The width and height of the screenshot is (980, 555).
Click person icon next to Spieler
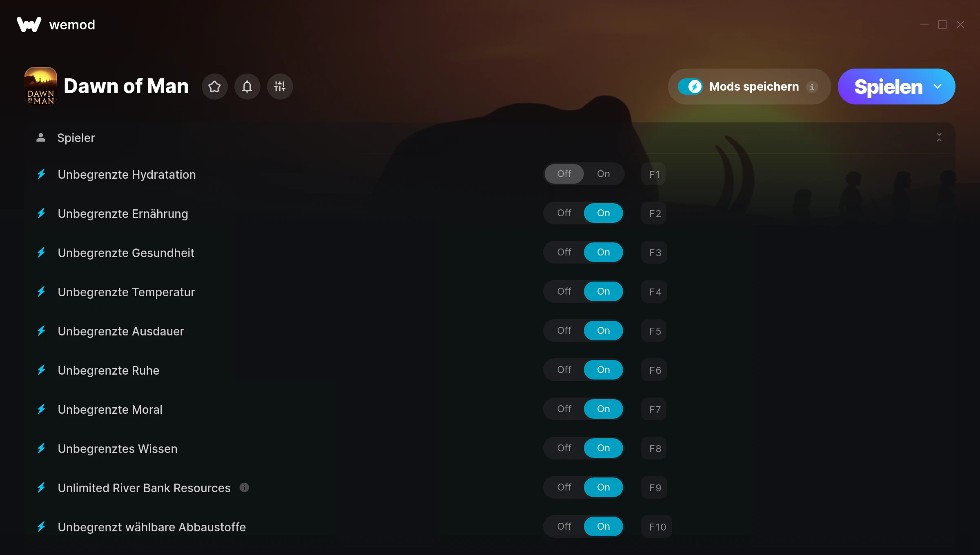coord(41,138)
